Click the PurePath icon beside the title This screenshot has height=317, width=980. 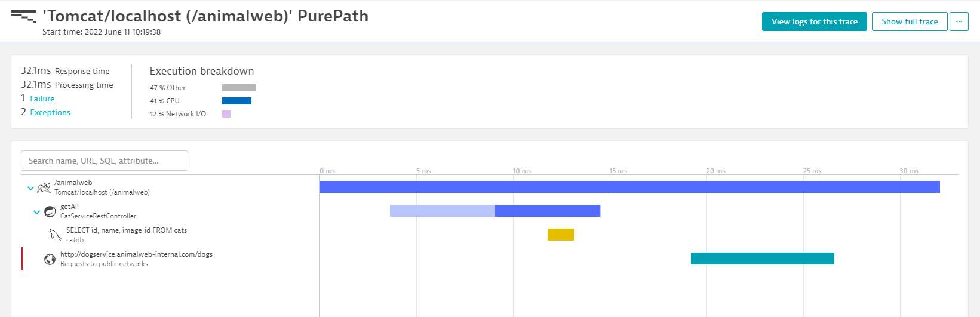[x=23, y=16]
